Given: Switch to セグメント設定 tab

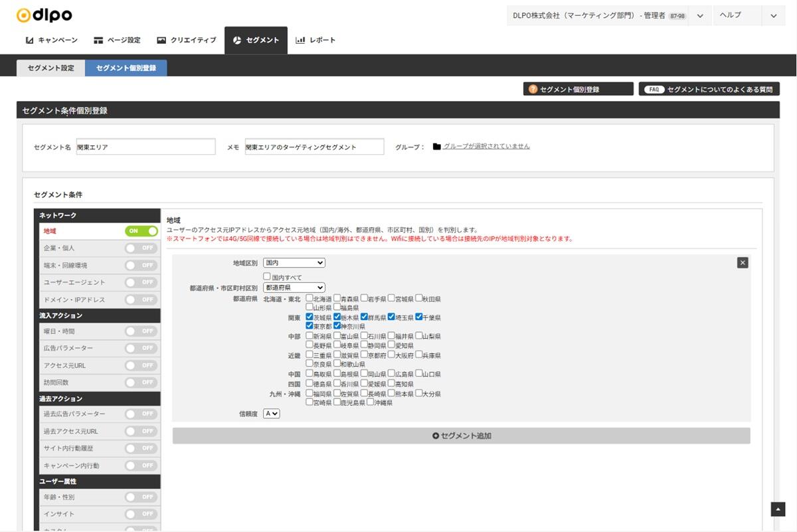Looking at the screenshot, I should point(51,68).
